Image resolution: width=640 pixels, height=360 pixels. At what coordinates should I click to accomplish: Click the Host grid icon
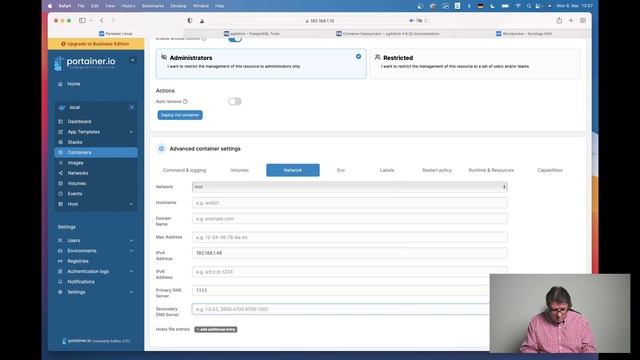coord(60,204)
